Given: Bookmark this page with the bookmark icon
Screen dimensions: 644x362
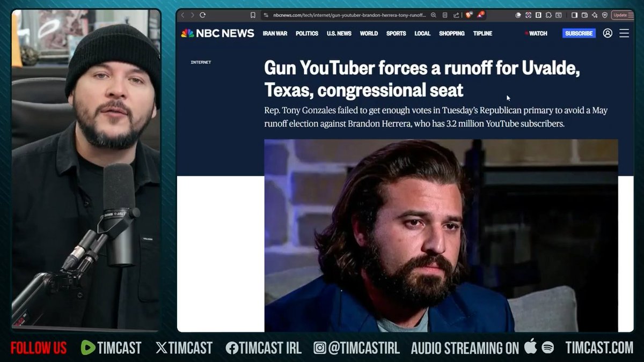Looking at the screenshot, I should coord(253,15).
